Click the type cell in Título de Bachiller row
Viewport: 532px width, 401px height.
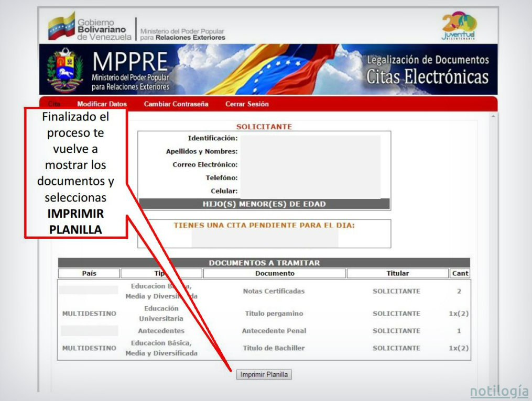pyautogui.click(x=161, y=348)
